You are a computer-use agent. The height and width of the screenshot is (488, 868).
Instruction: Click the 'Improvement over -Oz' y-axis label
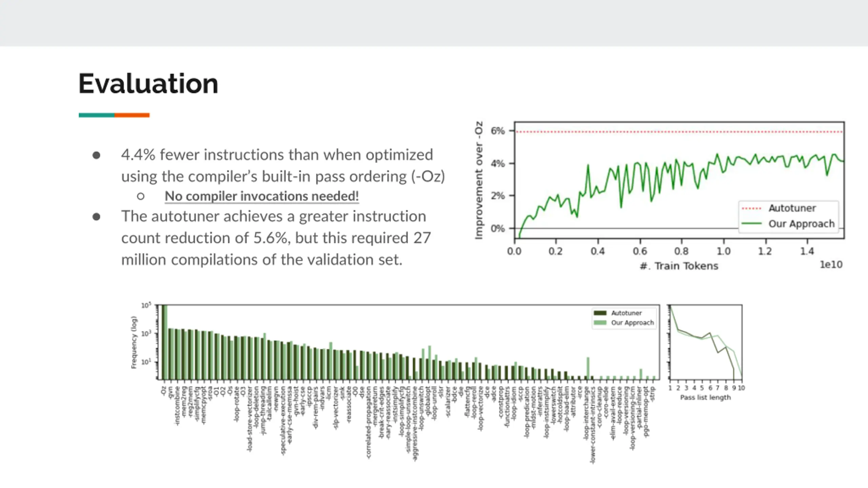click(478, 180)
